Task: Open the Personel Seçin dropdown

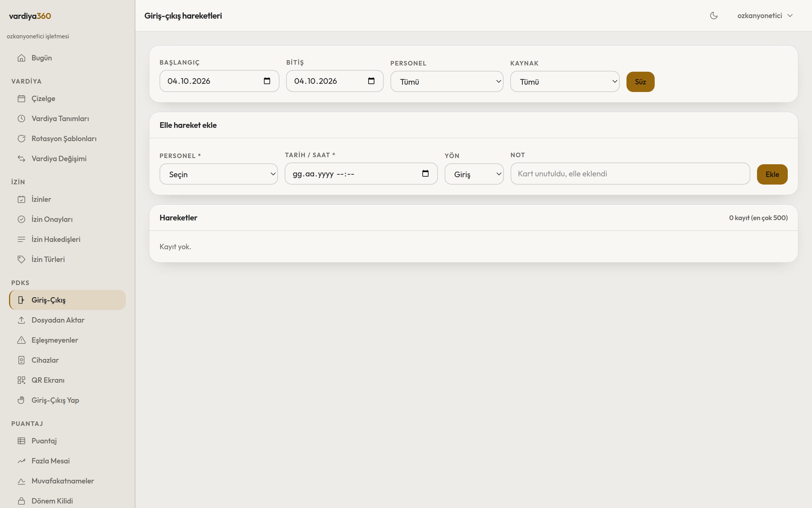Action: point(219,174)
